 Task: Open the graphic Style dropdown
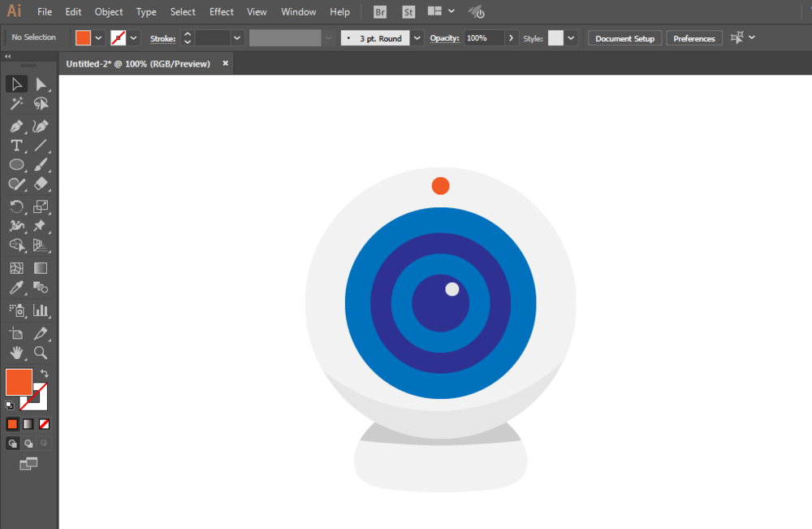tap(571, 38)
